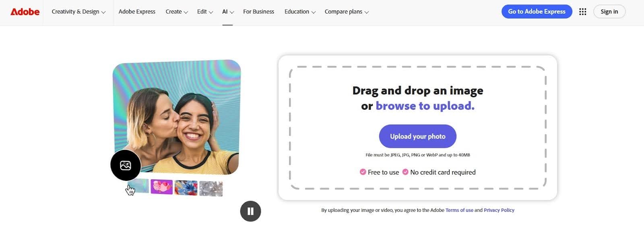Expand the Education dropdown
Viewport: 644px width, 252px height.
tap(300, 12)
